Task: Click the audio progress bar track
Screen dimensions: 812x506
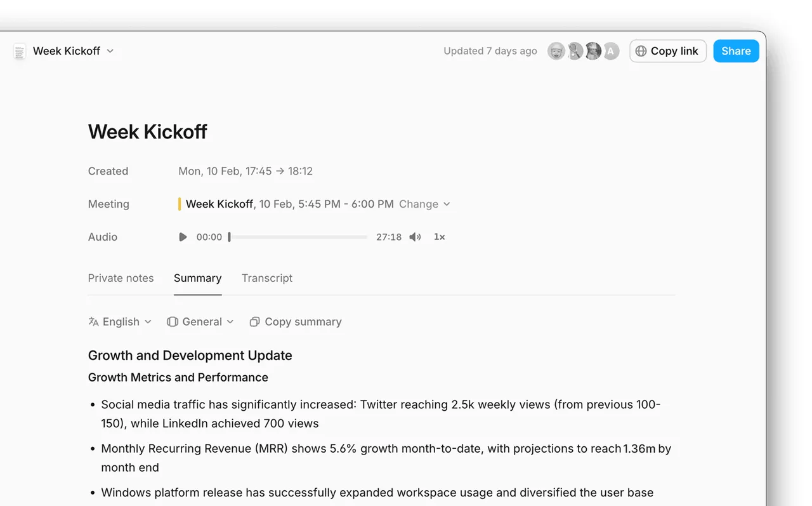Action: click(x=298, y=237)
